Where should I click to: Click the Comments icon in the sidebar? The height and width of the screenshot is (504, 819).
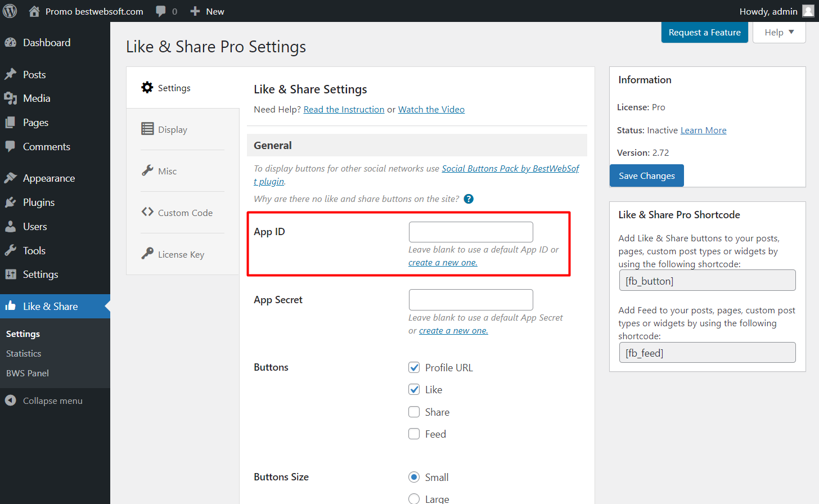tap(11, 146)
